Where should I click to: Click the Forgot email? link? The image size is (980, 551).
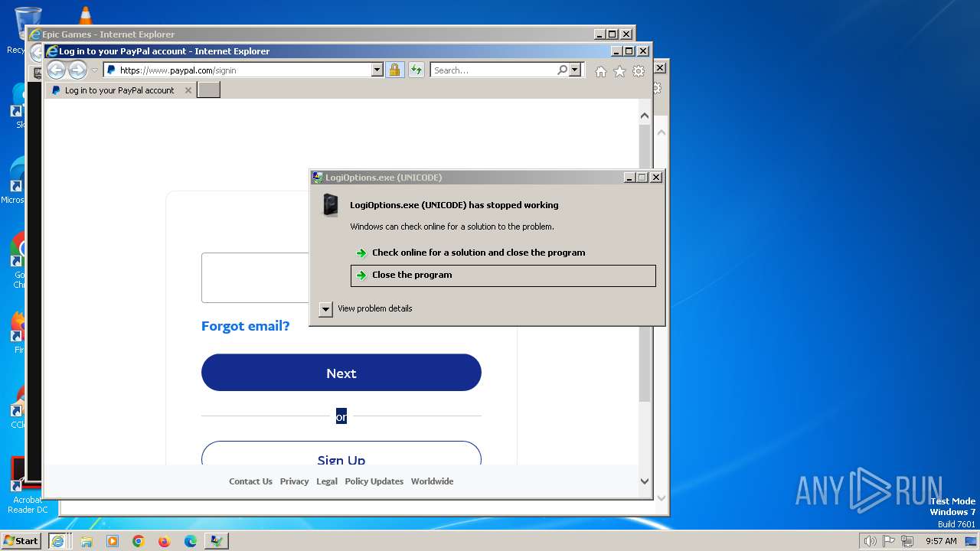(x=245, y=326)
